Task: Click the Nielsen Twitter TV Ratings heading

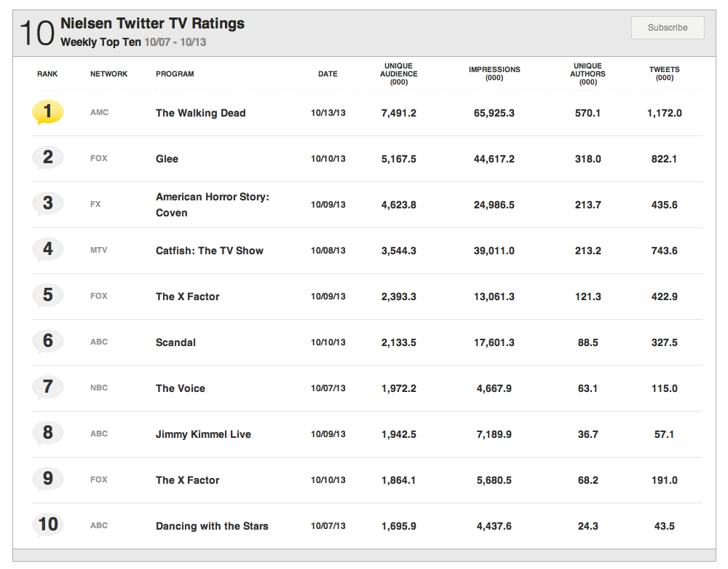Action: click(152, 23)
